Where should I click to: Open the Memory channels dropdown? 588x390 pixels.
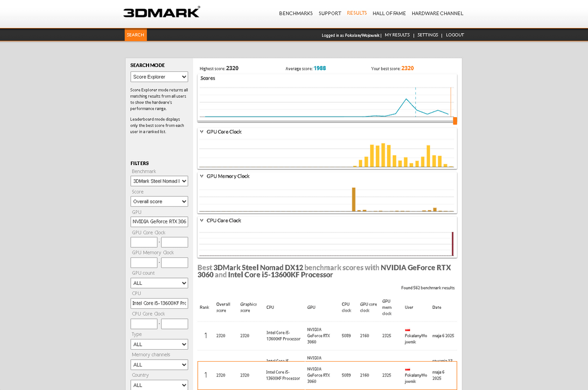160,365
